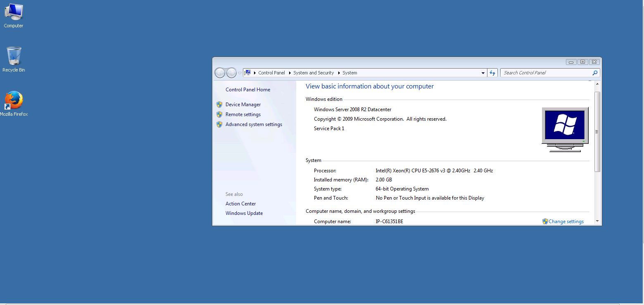Click the scrollbar down arrow
The image size is (644, 305).
click(597, 222)
